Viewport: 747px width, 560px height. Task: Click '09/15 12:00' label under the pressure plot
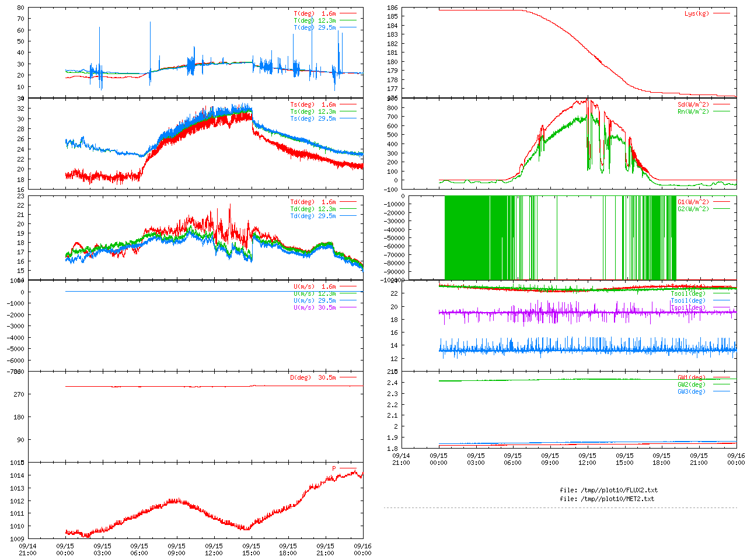(x=214, y=549)
